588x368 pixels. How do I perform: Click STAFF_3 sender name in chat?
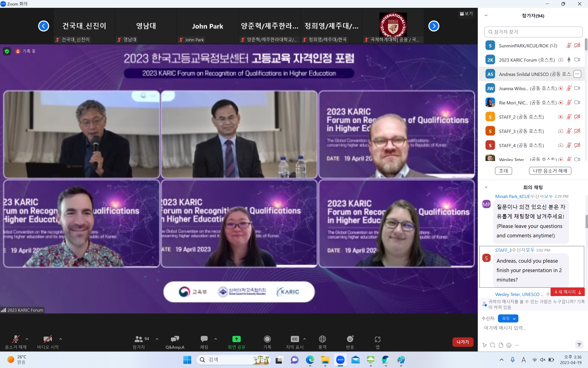click(503, 250)
